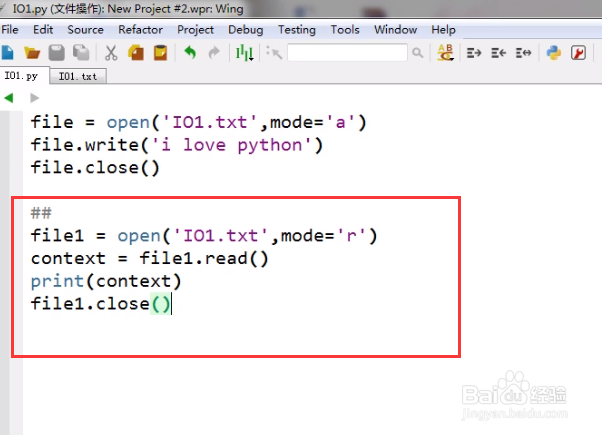Viewport: 602px width, 435px height.
Task: Click the line file.write('i love python')
Action: pos(177,145)
